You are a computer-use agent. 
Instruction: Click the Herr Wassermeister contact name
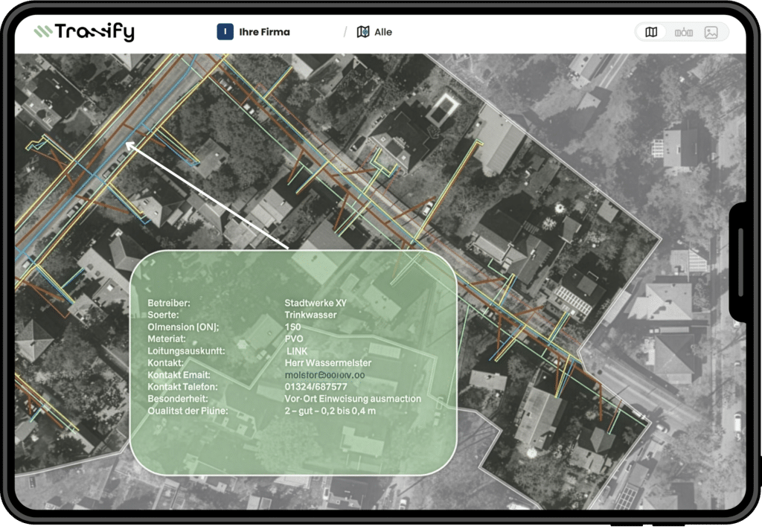point(328,363)
